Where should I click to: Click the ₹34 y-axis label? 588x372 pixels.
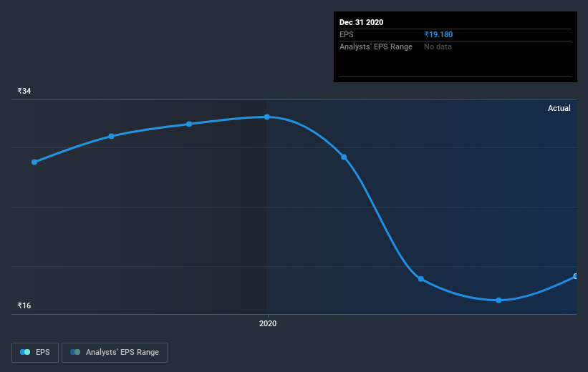tap(24, 91)
